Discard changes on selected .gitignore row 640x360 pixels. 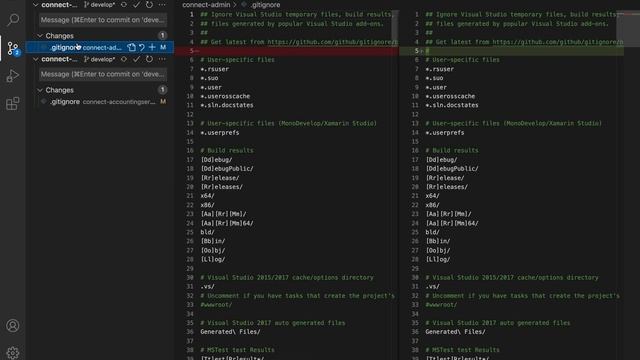[142, 47]
